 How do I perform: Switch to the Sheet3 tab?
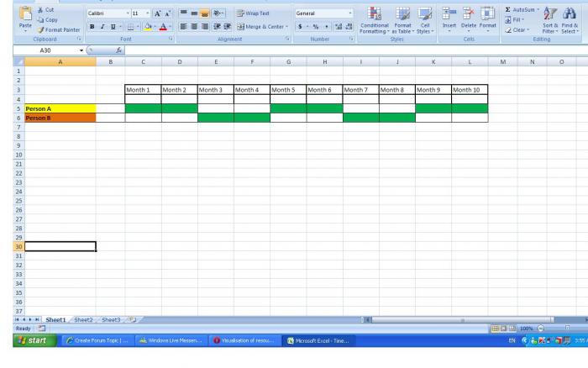click(111, 320)
